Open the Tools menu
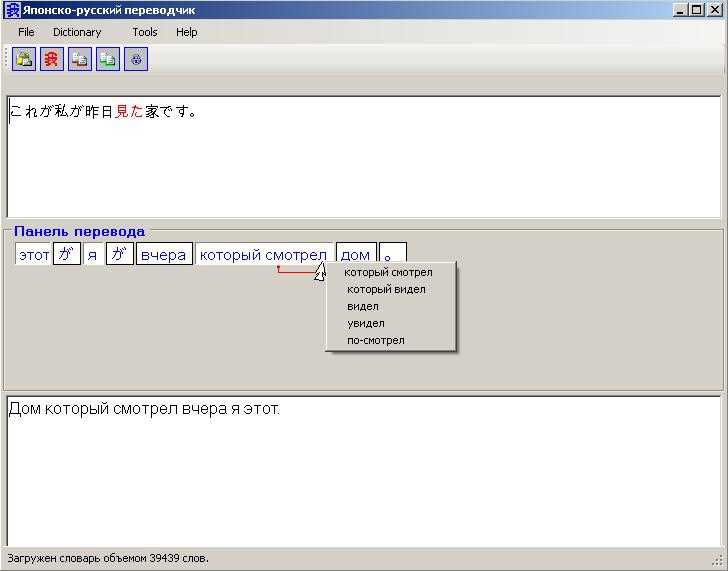The image size is (728, 571). tap(145, 32)
